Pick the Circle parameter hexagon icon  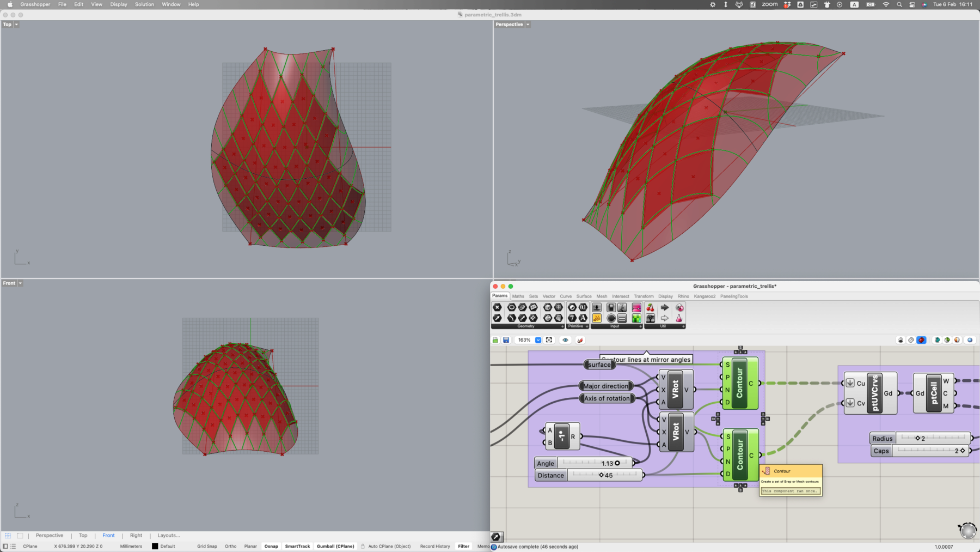click(512, 307)
